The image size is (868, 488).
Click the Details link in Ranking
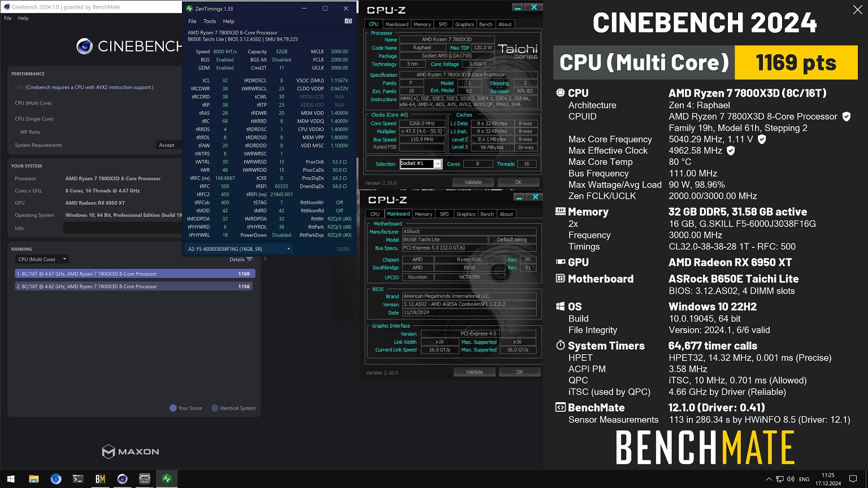(237, 259)
